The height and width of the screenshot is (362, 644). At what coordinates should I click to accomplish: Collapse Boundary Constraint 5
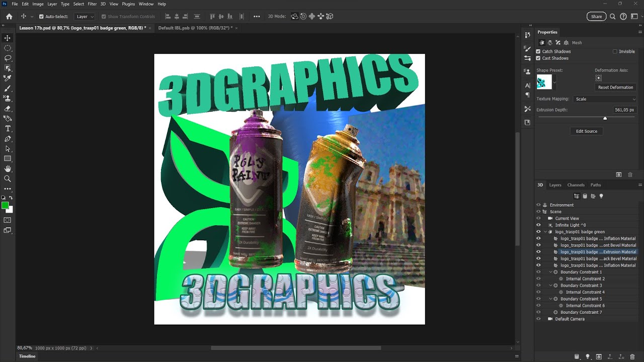pos(551,299)
